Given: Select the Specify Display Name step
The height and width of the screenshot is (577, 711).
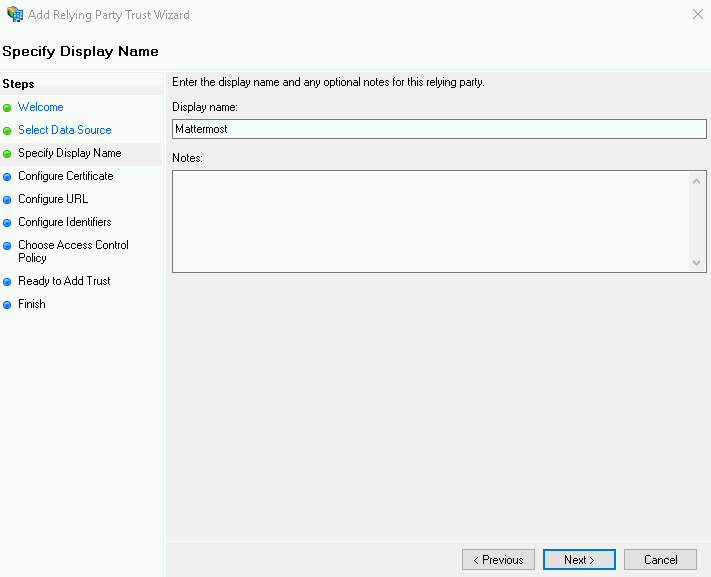Looking at the screenshot, I should [69, 153].
